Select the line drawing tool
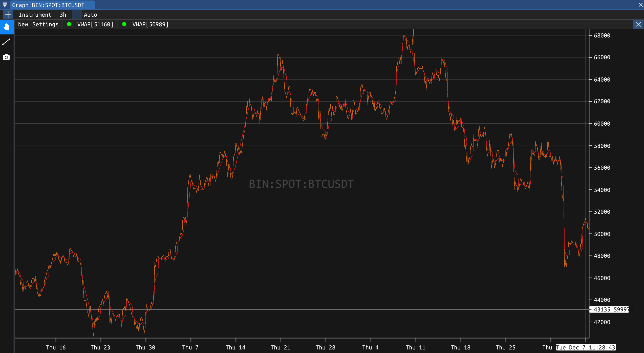Viewport: 644px width, 353px height. (6, 42)
